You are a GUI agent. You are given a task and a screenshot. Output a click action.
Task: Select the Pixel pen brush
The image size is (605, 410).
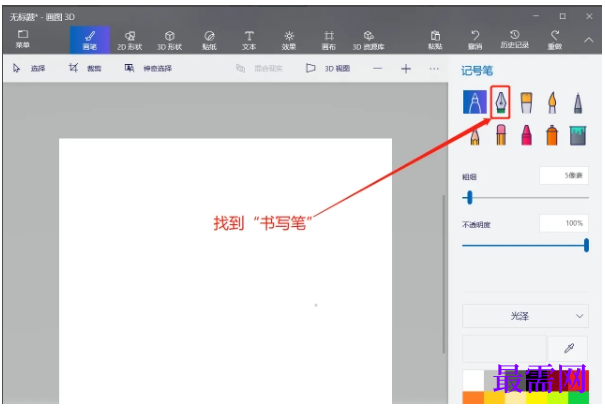(x=578, y=102)
